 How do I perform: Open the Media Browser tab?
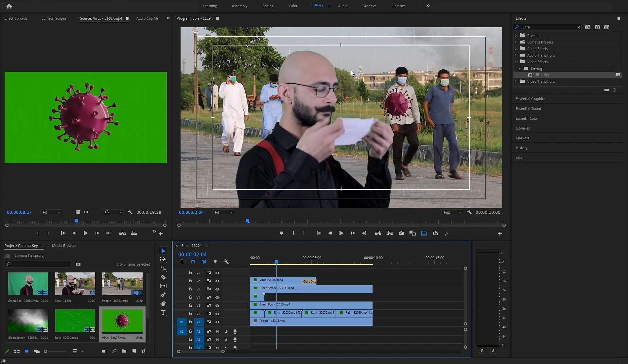[x=64, y=246]
